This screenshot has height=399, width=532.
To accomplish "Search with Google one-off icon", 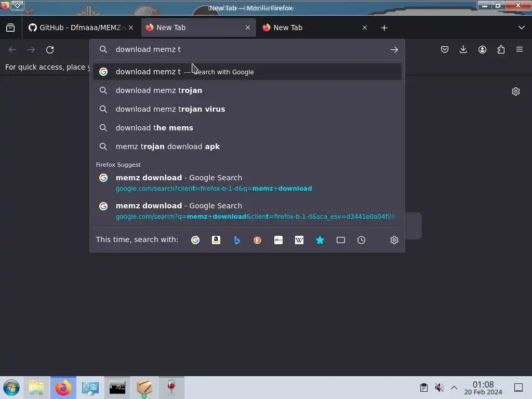I will click(195, 240).
